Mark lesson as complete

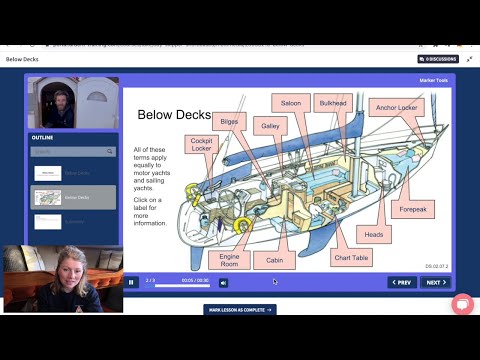click(x=240, y=310)
